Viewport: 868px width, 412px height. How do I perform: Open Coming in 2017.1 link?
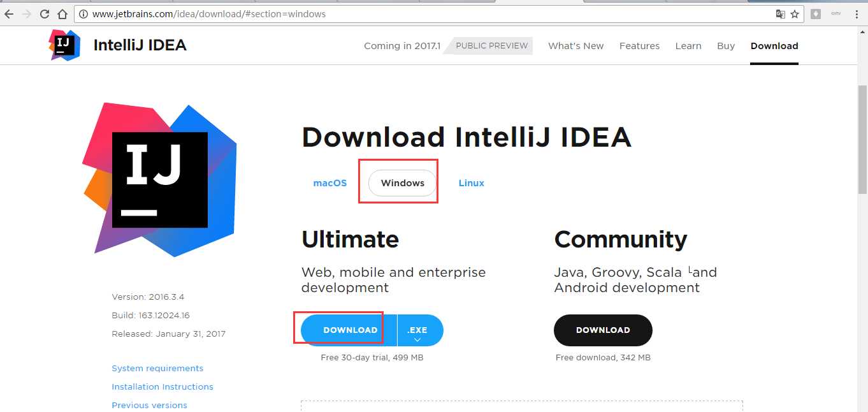point(402,46)
